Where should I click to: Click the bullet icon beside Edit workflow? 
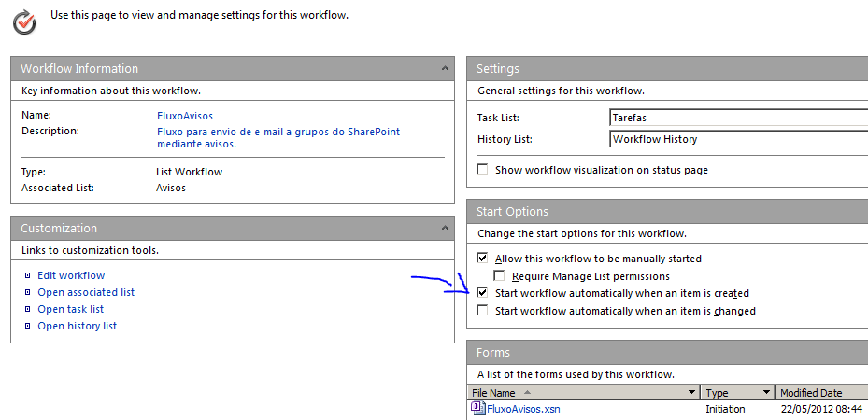click(x=28, y=275)
